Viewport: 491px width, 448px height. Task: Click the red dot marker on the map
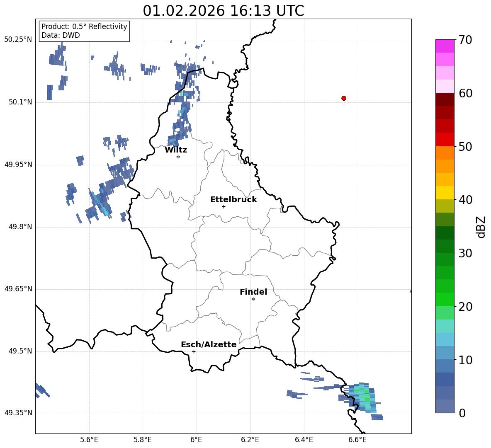[344, 98]
